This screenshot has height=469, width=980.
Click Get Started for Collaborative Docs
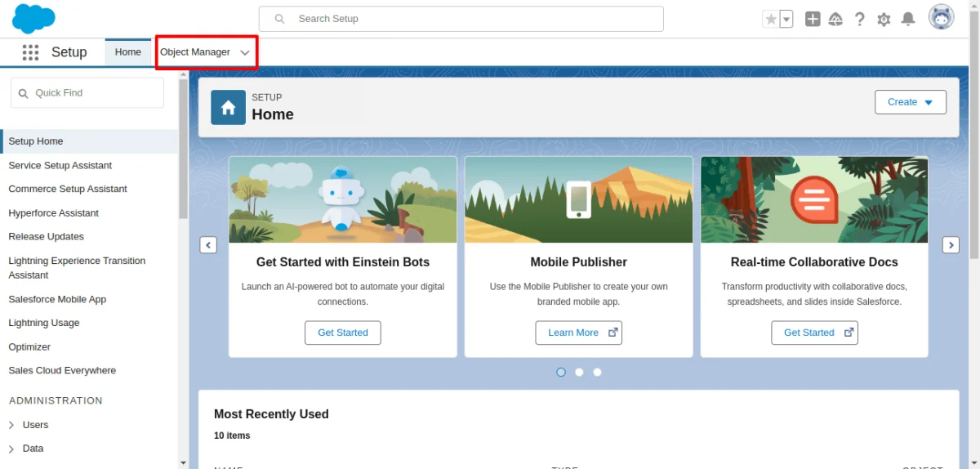tap(815, 333)
